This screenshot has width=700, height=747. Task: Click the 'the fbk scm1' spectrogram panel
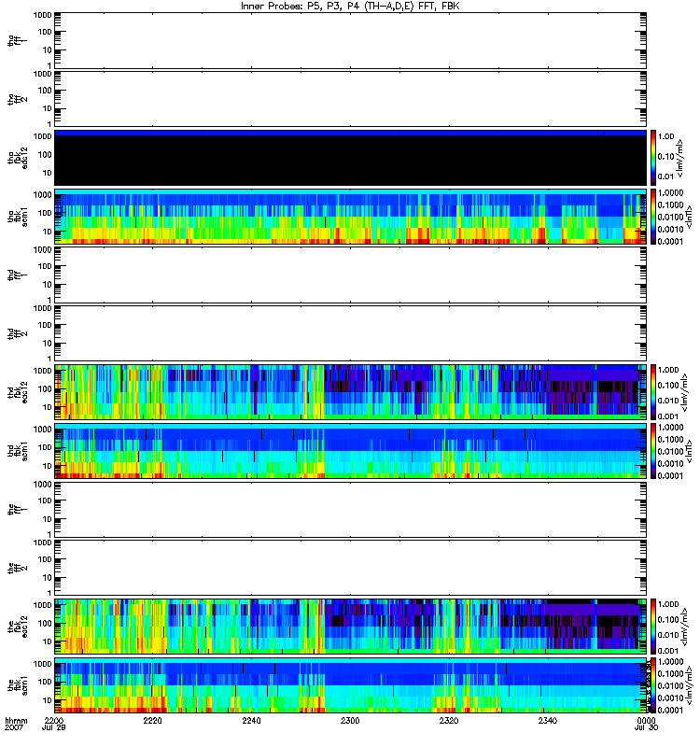click(350, 685)
